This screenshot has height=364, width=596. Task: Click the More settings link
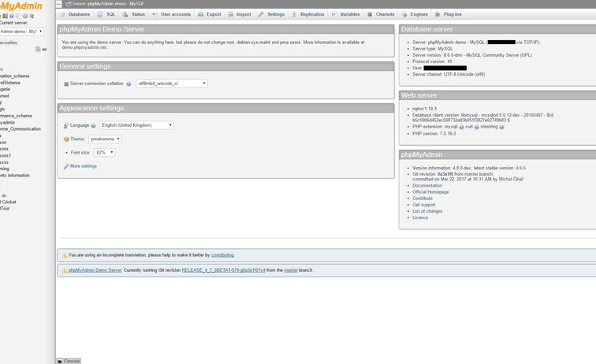(84, 166)
